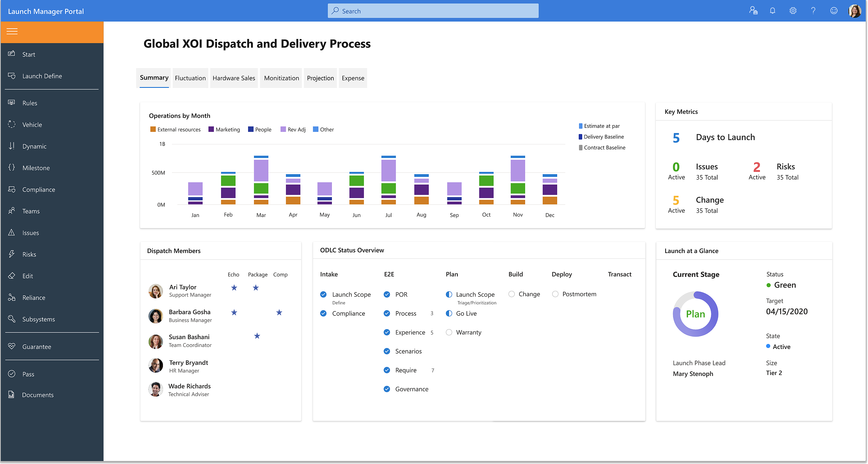The height and width of the screenshot is (464, 868).
Task: Select the Risks lightning bolt icon
Action: tap(12, 254)
